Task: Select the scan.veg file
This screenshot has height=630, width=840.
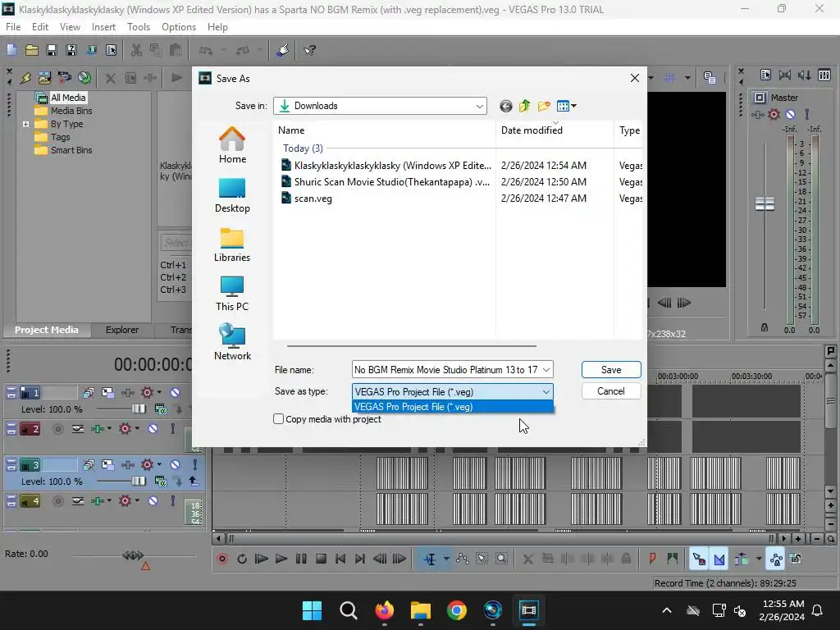Action: pos(307,199)
